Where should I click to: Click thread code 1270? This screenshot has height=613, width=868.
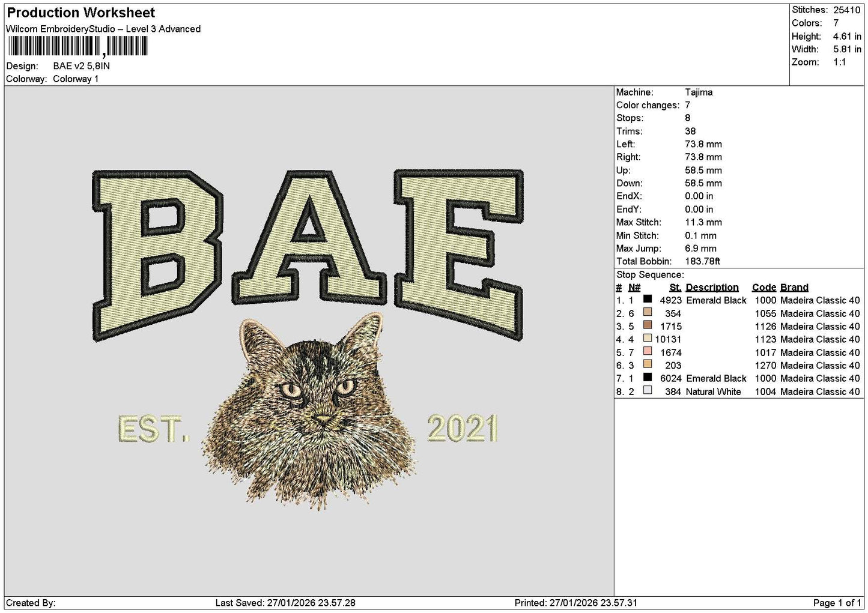[765, 365]
